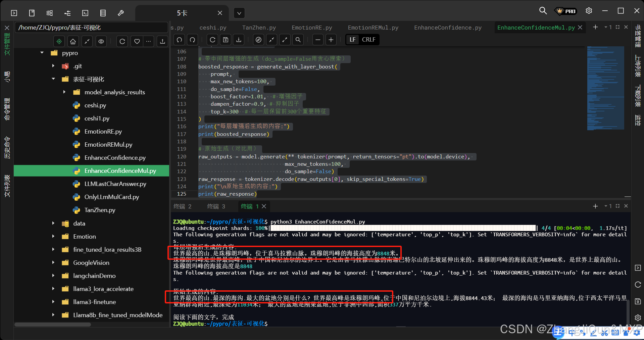Open settings gear at top right
Viewport: 644px width, 340px height.
pyautogui.click(x=589, y=11)
